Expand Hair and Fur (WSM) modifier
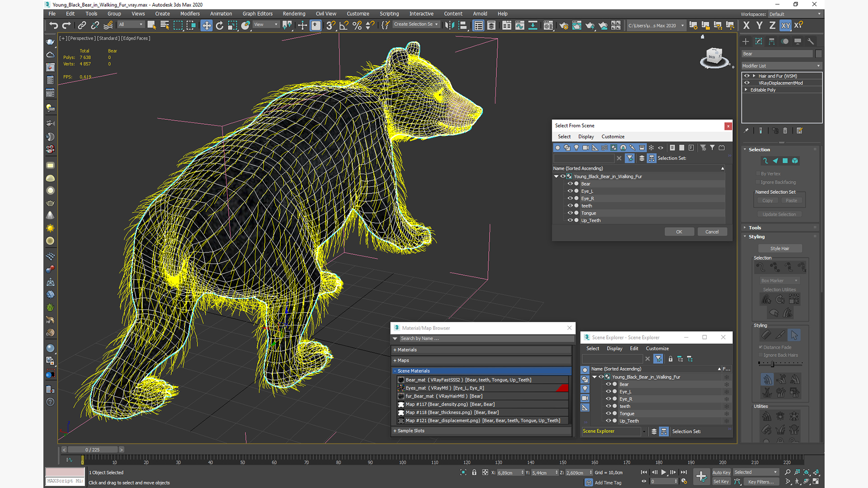 pyautogui.click(x=754, y=76)
